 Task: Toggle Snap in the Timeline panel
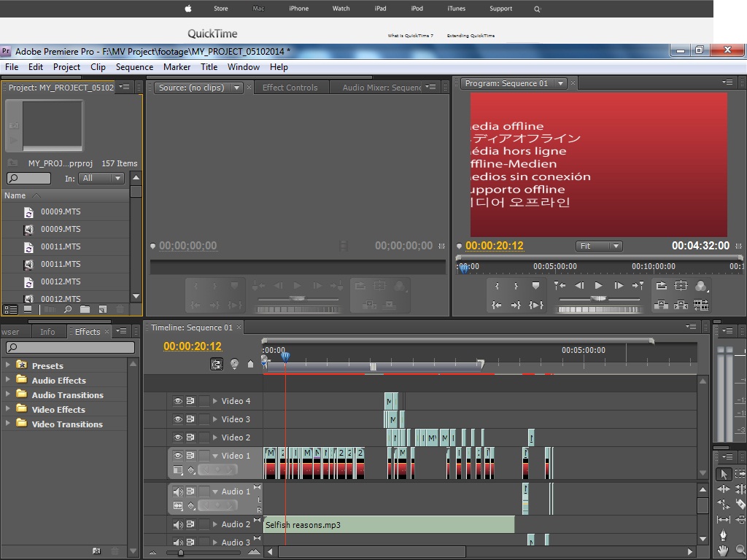point(217,364)
